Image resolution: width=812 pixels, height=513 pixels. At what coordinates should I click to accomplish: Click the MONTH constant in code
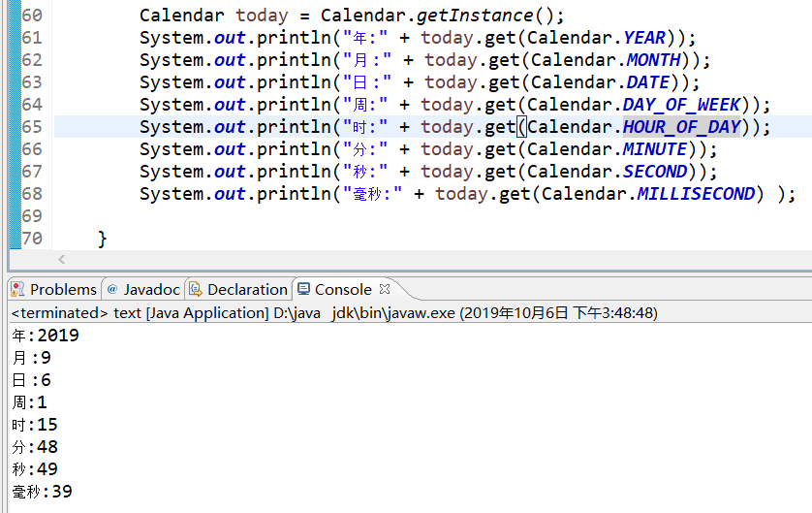(x=653, y=60)
